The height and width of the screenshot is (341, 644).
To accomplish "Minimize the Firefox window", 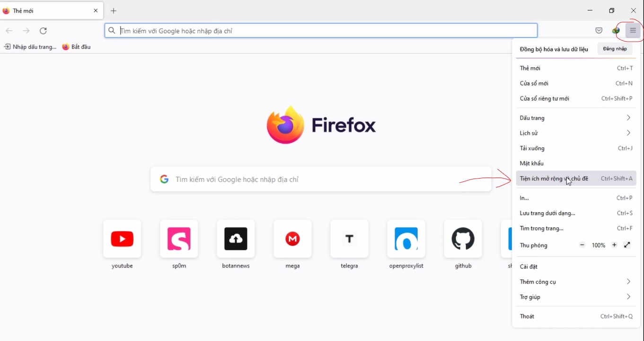I will 590,10.
